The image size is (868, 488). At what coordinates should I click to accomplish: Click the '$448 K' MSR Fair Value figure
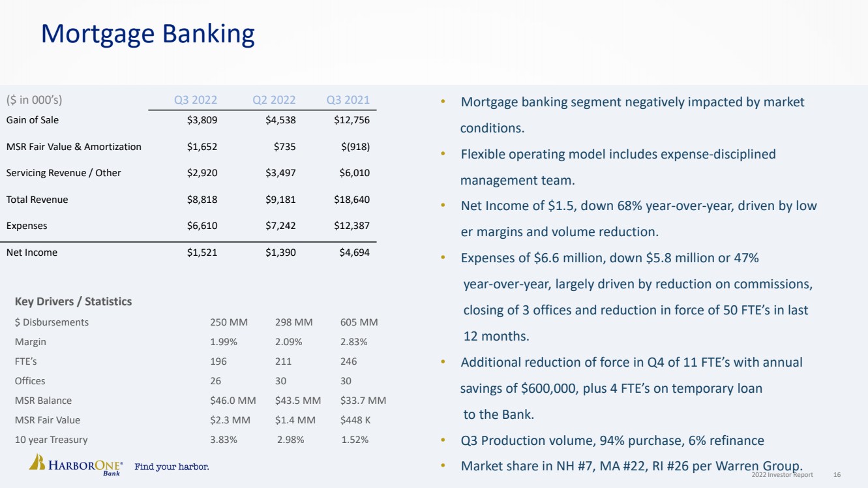pyautogui.click(x=355, y=420)
